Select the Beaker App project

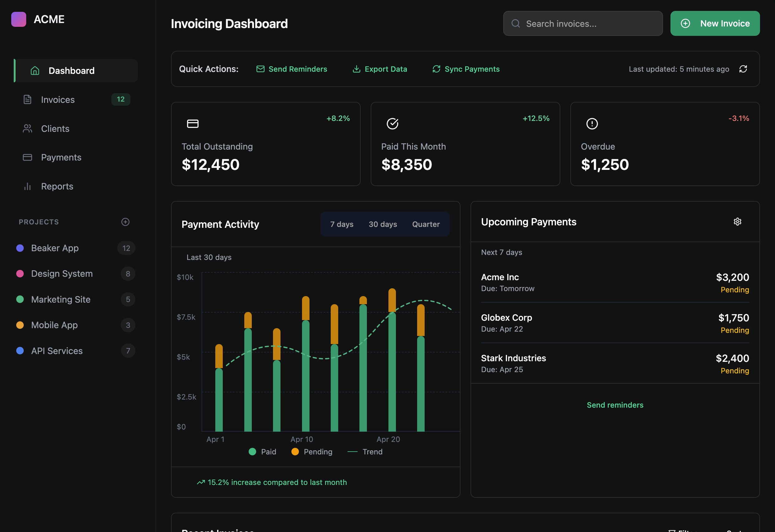tap(55, 248)
